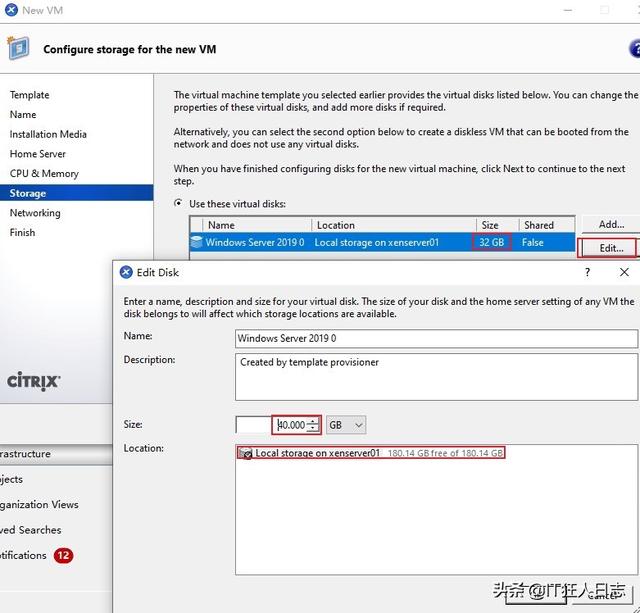Click the storage repository icon in the Location list
640x613 pixels.
pos(245,453)
